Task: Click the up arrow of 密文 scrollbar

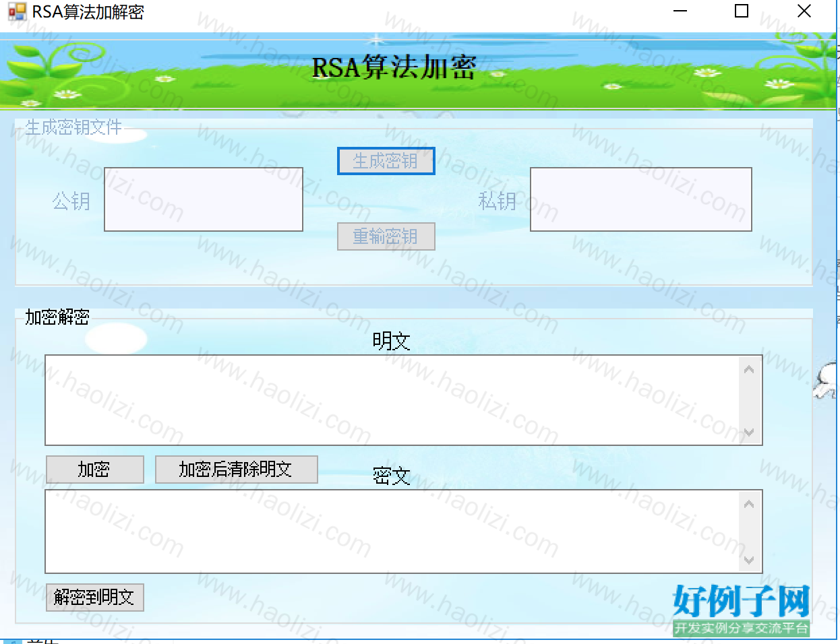Action: pos(749,504)
